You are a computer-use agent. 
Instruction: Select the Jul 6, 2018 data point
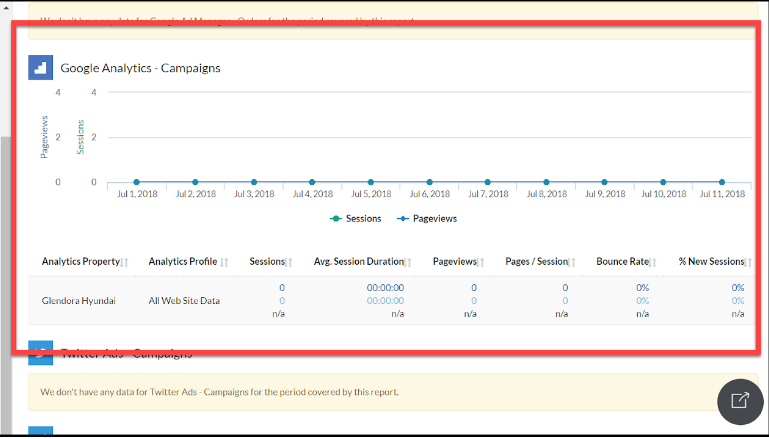(x=430, y=182)
